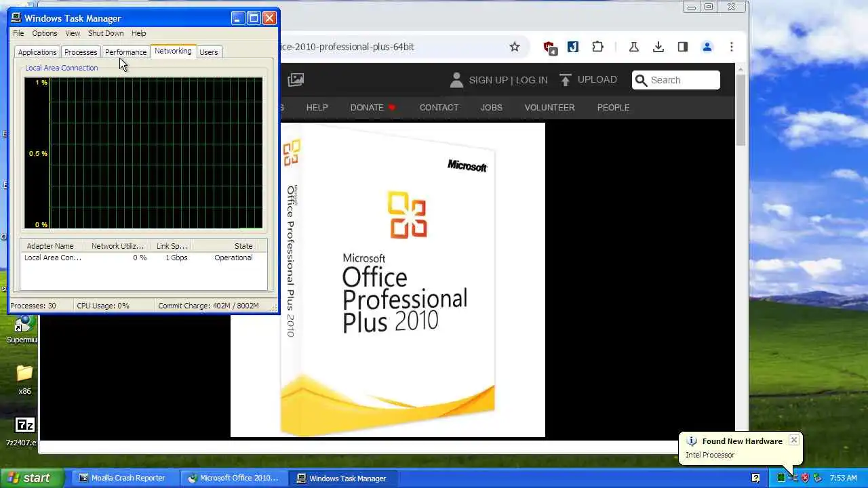
Task: Click the Safely Remove Hardware tray icon
Action: 817,478
